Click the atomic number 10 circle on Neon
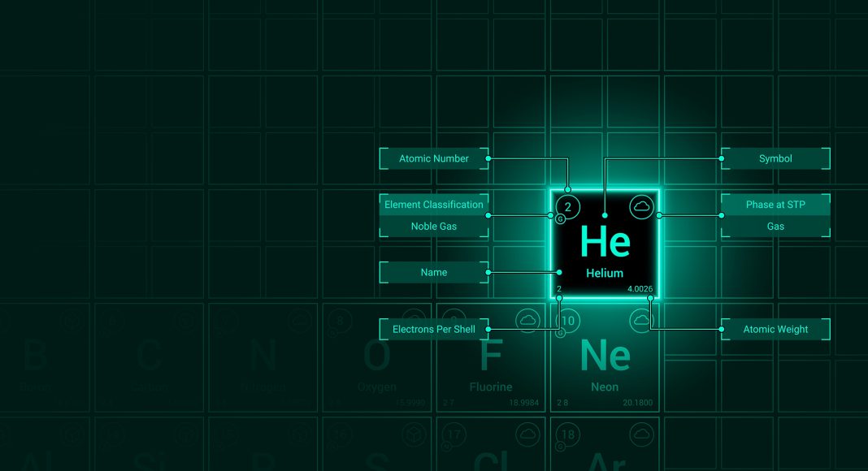Image resolution: width=868 pixels, height=471 pixels. click(x=568, y=321)
